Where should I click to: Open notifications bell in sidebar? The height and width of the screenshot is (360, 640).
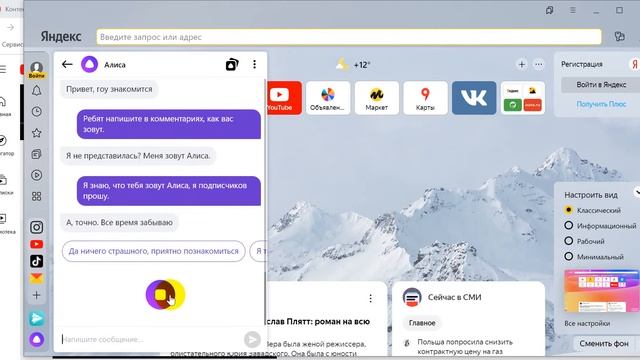[36, 91]
